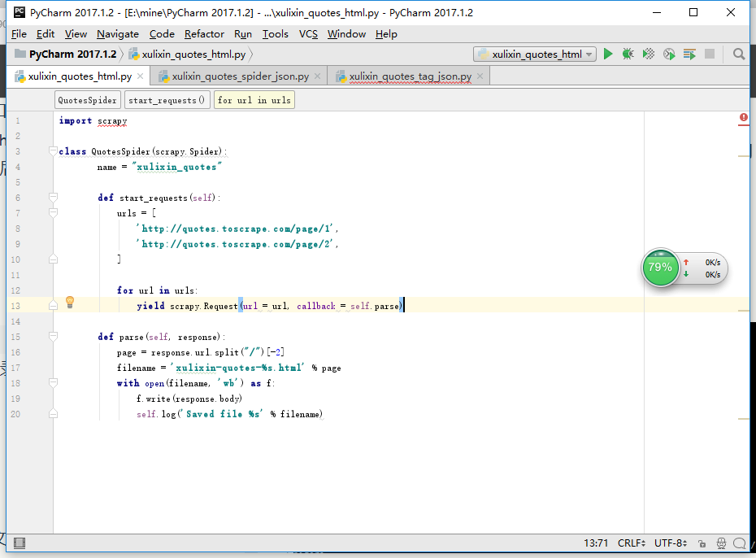
Task: Click fold end marker on line 10
Action: pyautogui.click(x=53, y=259)
